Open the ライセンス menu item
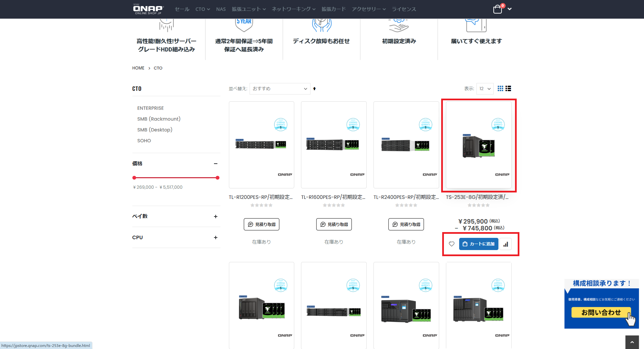 (x=404, y=9)
